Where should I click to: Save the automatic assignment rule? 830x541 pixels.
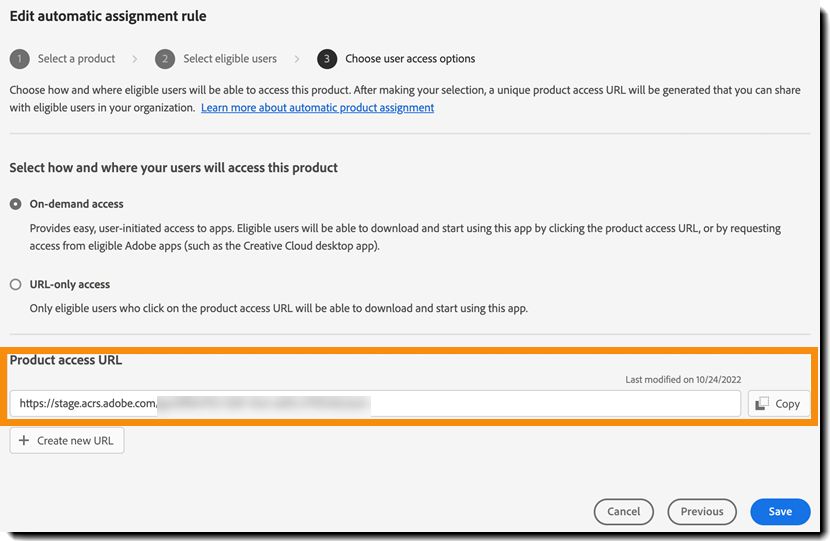click(x=780, y=511)
